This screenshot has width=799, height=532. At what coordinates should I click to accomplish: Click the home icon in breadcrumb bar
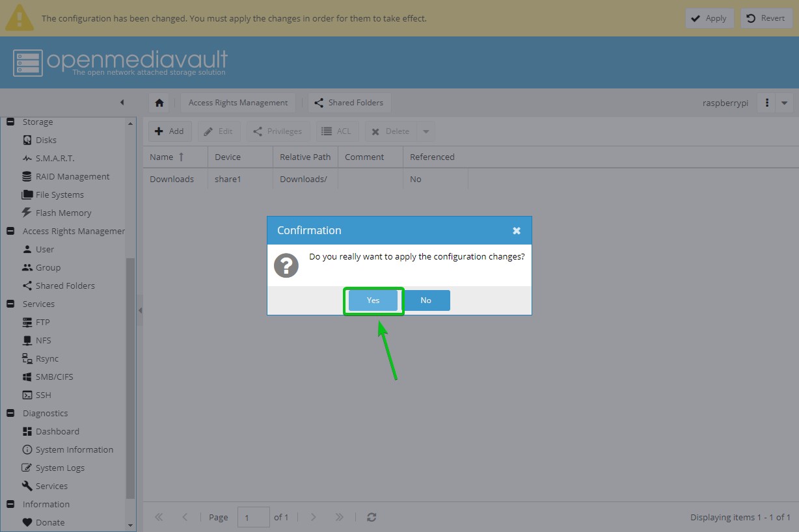[159, 103]
